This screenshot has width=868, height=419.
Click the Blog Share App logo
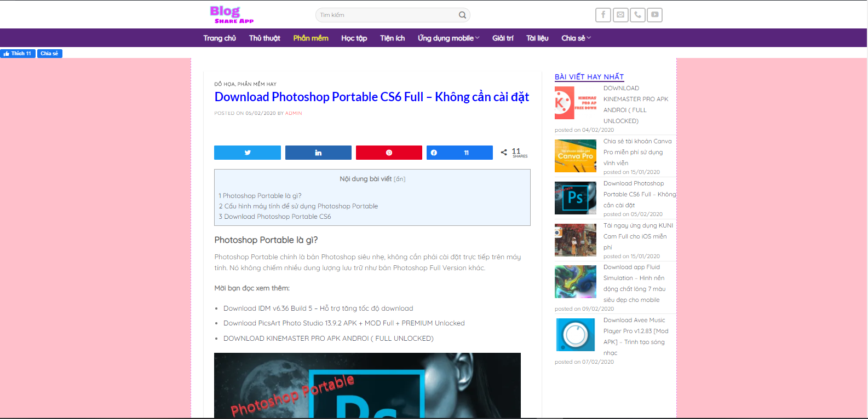click(x=232, y=15)
